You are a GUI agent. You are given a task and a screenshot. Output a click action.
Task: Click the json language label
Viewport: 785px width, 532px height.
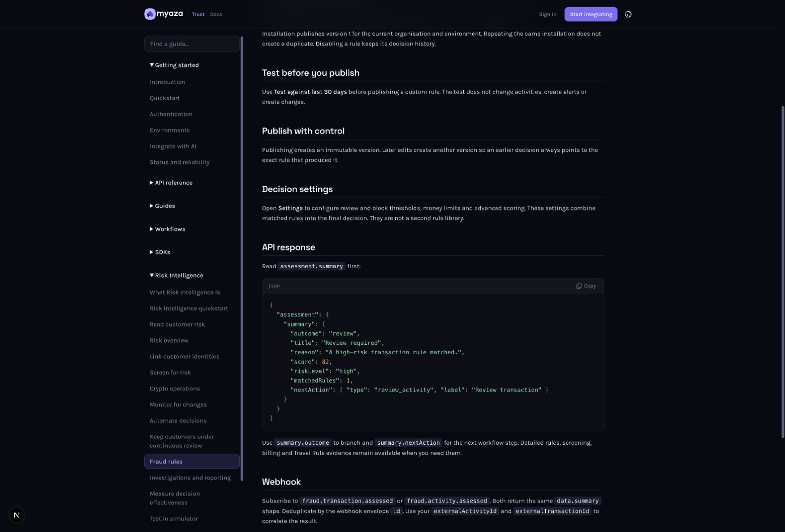coord(274,286)
